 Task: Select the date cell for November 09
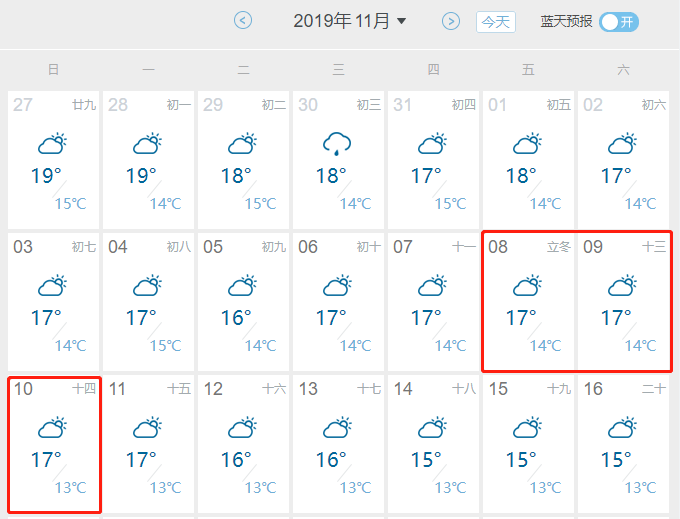tap(623, 301)
